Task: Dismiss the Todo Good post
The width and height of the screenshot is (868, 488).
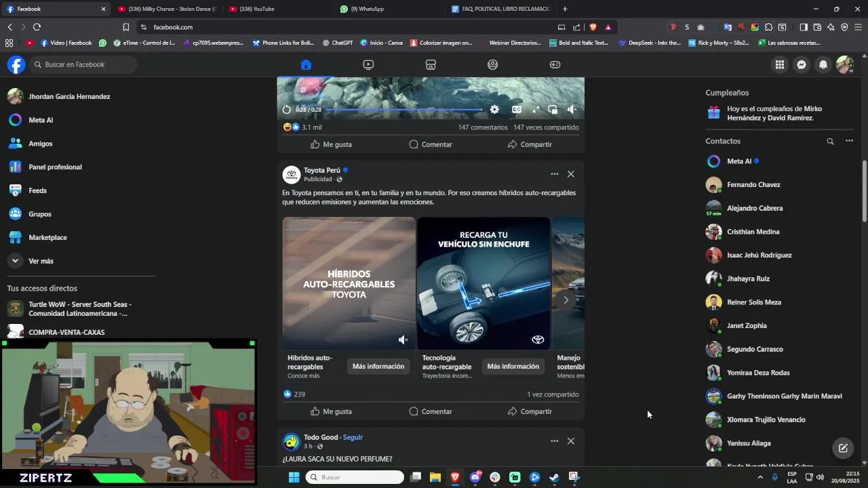Action: pyautogui.click(x=571, y=441)
